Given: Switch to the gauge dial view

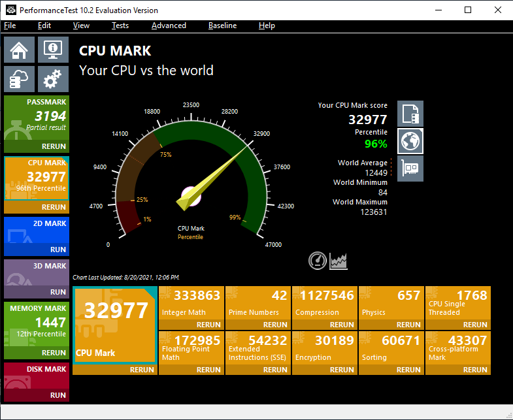Looking at the screenshot, I should pos(318,261).
